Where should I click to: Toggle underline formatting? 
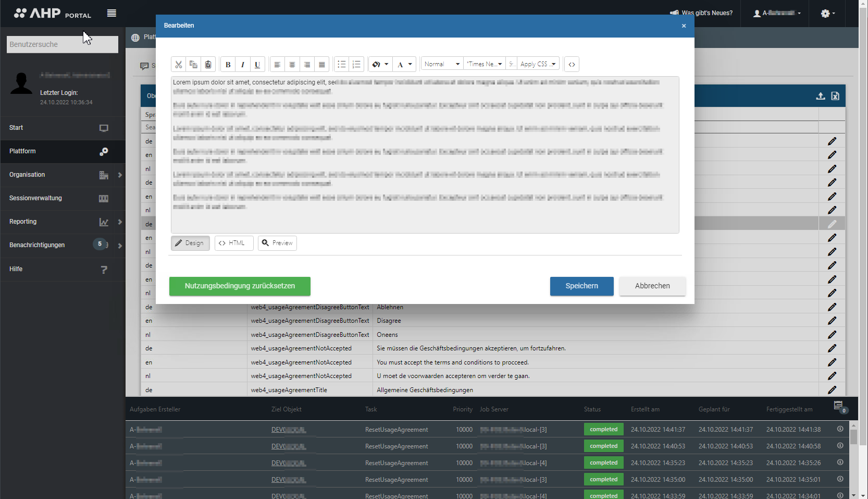(257, 64)
